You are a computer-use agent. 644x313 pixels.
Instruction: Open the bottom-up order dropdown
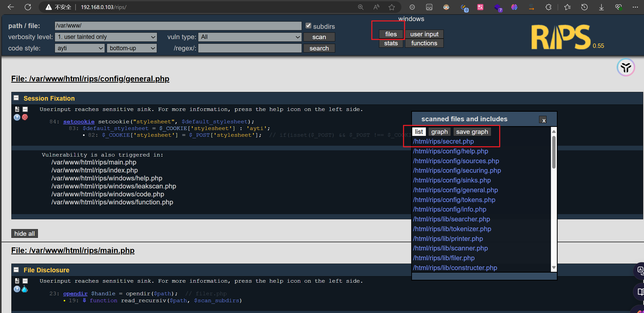[132, 48]
